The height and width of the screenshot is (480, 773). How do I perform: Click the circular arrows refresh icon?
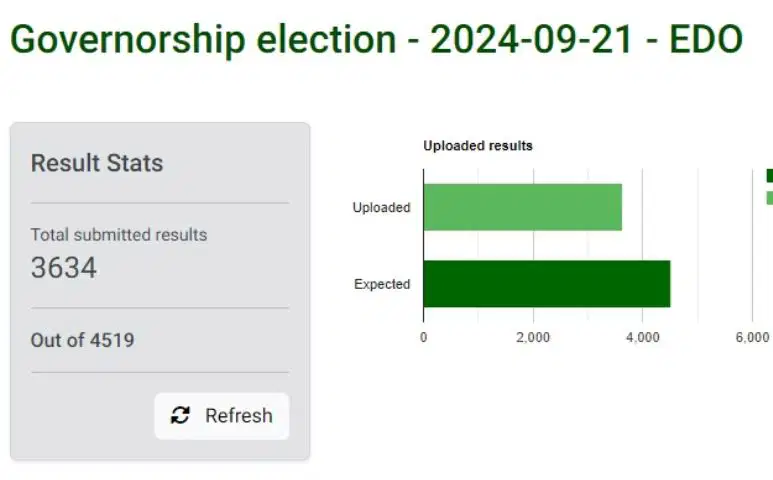click(x=180, y=415)
